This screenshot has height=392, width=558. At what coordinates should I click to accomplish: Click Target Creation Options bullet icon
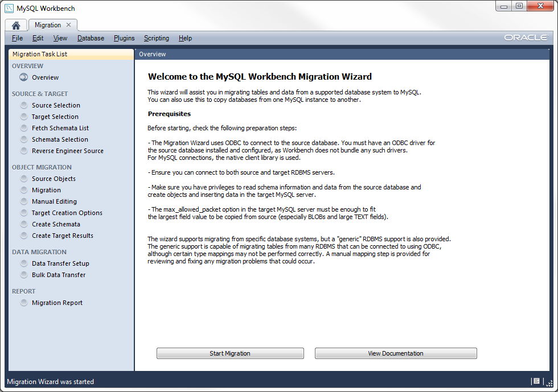[x=24, y=212]
